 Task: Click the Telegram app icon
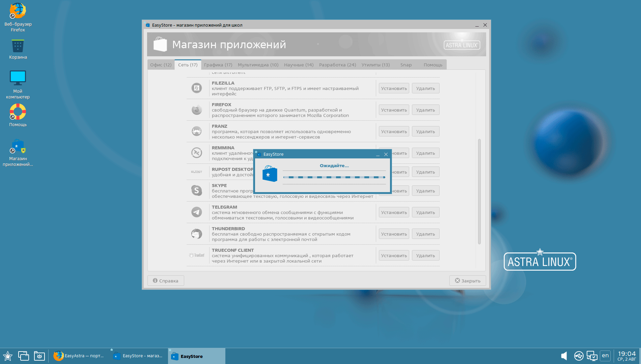pyautogui.click(x=197, y=212)
